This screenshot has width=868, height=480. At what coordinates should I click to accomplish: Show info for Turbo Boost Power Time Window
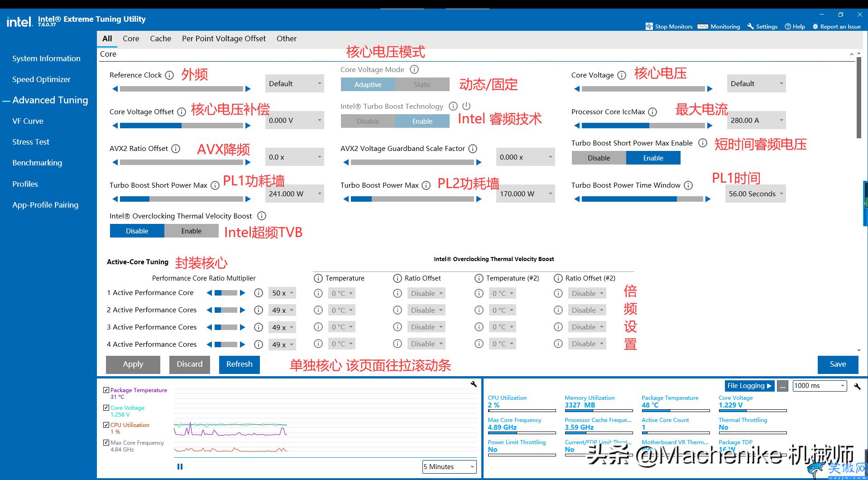(688, 185)
